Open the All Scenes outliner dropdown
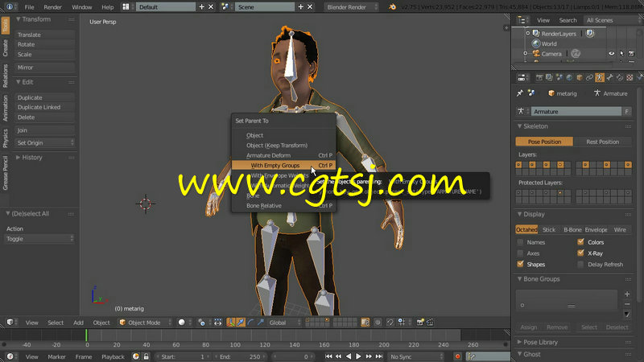This screenshot has width=644, height=362. click(613, 20)
